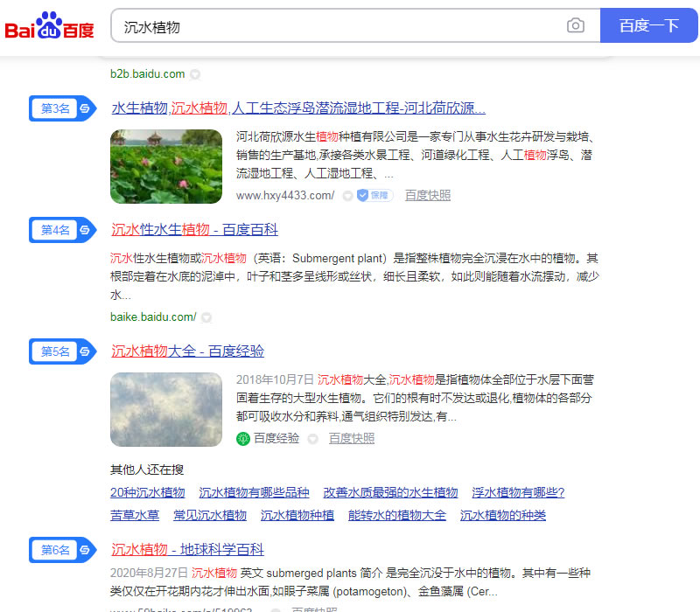This screenshot has width=700, height=612.
Task: Search related query 改善水质最强的水生植物
Action: click(390, 492)
